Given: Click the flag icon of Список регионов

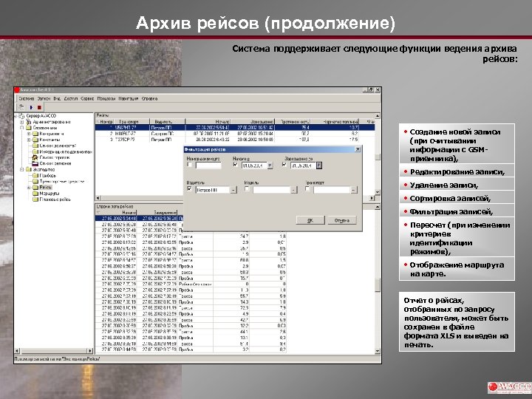Looking at the screenshot, I should coord(35,163).
